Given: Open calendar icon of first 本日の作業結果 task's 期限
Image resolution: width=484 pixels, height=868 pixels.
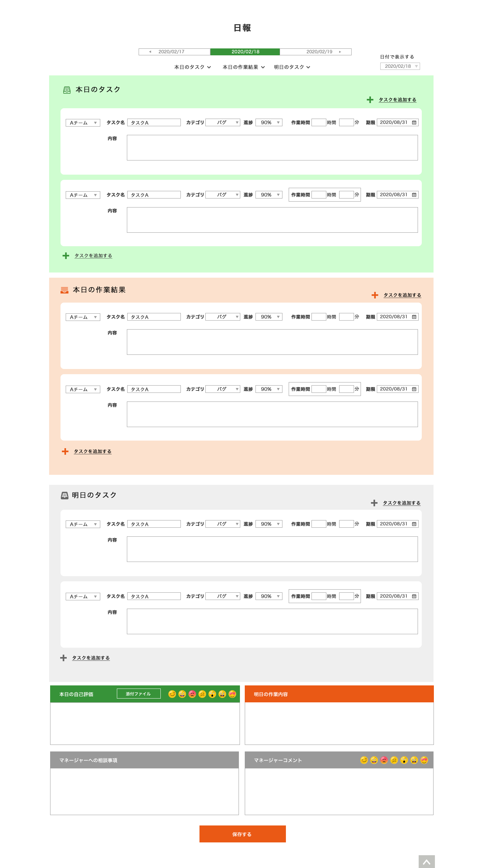Looking at the screenshot, I should 414,317.
